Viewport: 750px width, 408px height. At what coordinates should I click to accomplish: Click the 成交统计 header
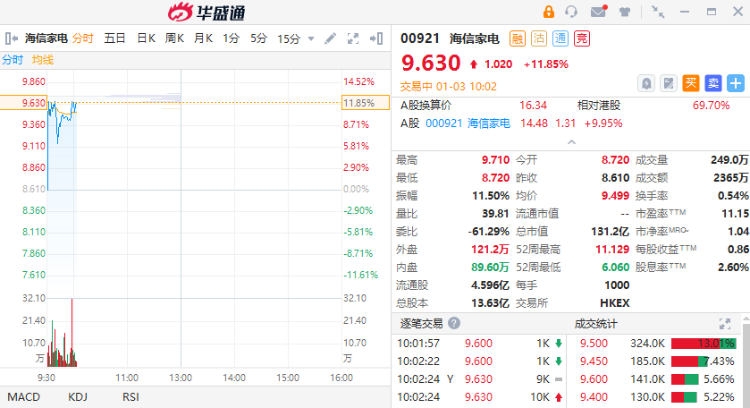pos(596,324)
